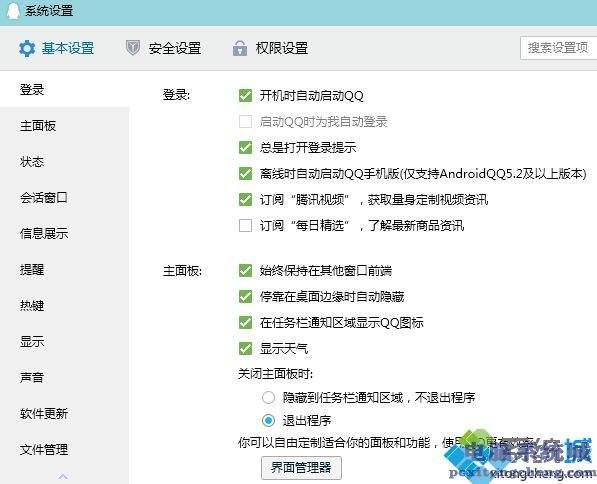Uncheck 开机时自动启动QQ checkbox
The width and height of the screenshot is (597, 484).
coord(245,95)
